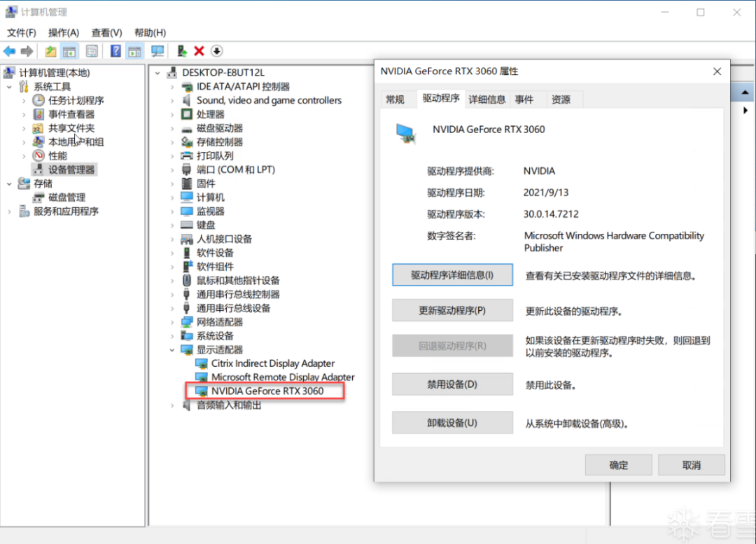
Task: Click the Back arrow toolbar icon
Action: [x=9, y=51]
